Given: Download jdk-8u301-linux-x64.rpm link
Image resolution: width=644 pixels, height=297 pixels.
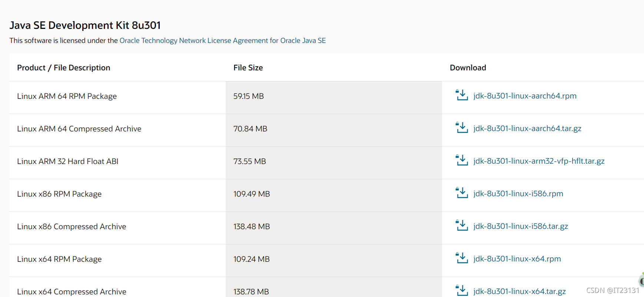Looking at the screenshot, I should click(517, 259).
